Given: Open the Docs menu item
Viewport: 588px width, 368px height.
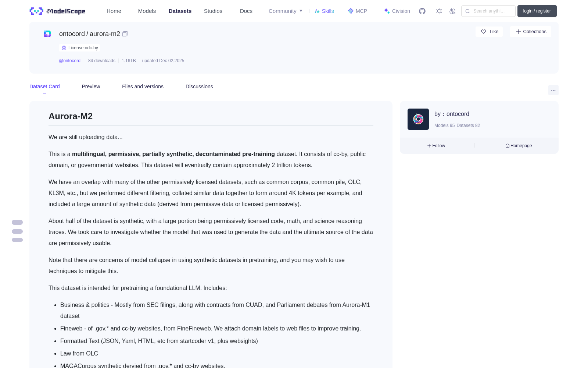Looking at the screenshot, I should tap(246, 11).
